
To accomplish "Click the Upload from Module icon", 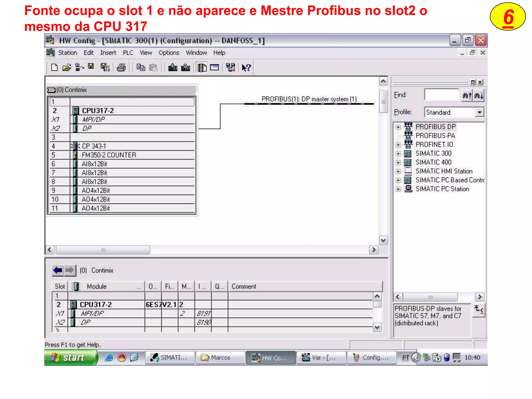I will pyautogui.click(x=185, y=68).
